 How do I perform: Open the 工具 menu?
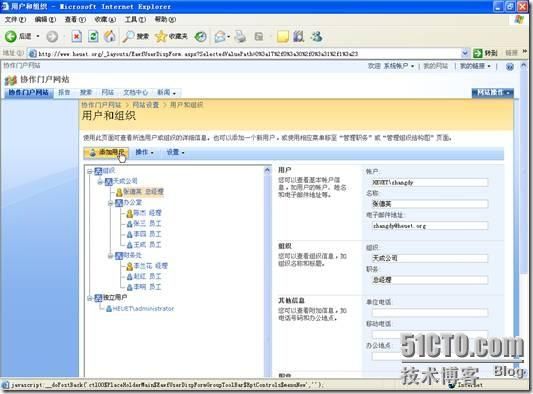pos(135,19)
